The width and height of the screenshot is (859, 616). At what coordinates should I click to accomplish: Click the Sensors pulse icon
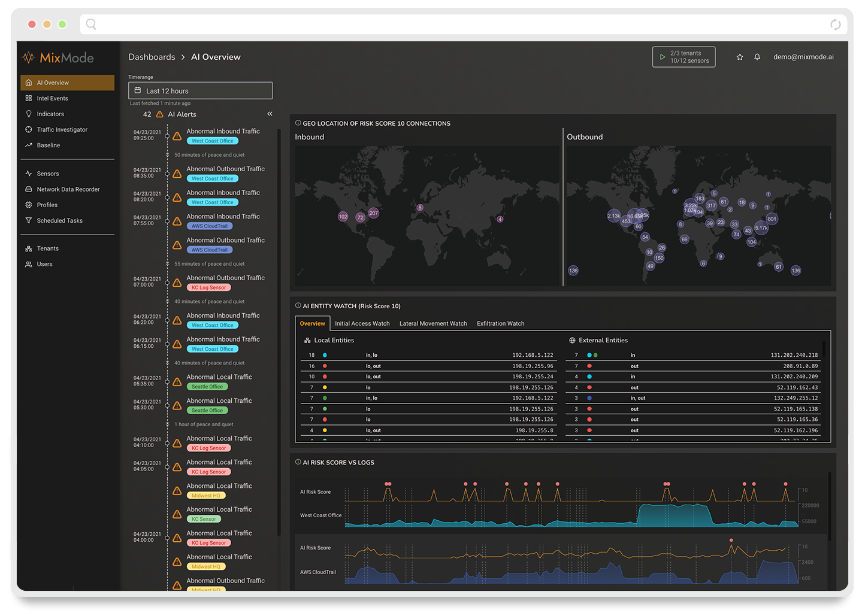(29, 174)
